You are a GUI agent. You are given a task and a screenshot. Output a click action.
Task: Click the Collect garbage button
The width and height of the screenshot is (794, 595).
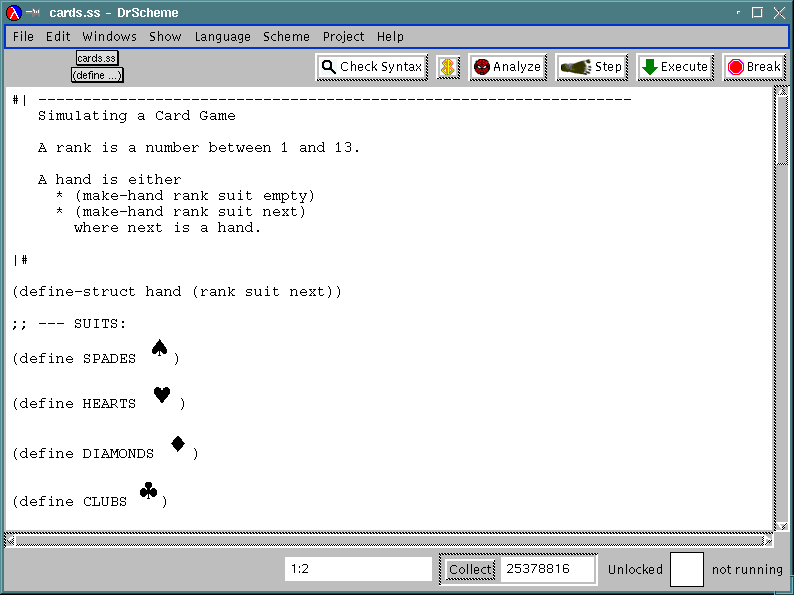point(469,569)
